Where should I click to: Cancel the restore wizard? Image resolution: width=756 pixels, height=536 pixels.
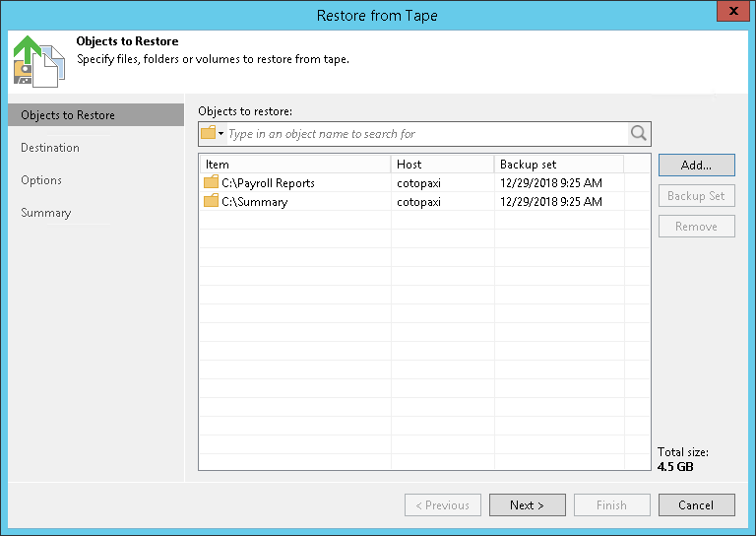pos(697,505)
